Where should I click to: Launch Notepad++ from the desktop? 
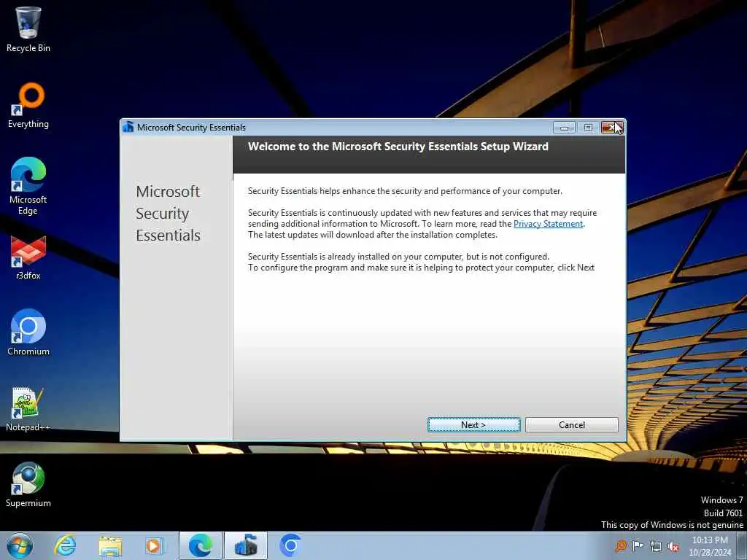tap(28, 409)
